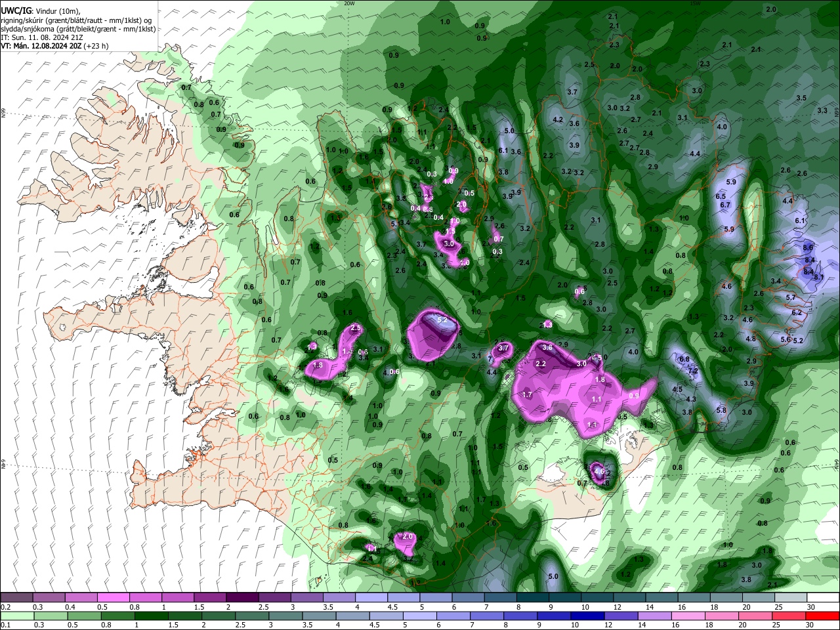Pick the deep blue 10 swatch in lower legend
The image size is (840, 630).
point(587,616)
